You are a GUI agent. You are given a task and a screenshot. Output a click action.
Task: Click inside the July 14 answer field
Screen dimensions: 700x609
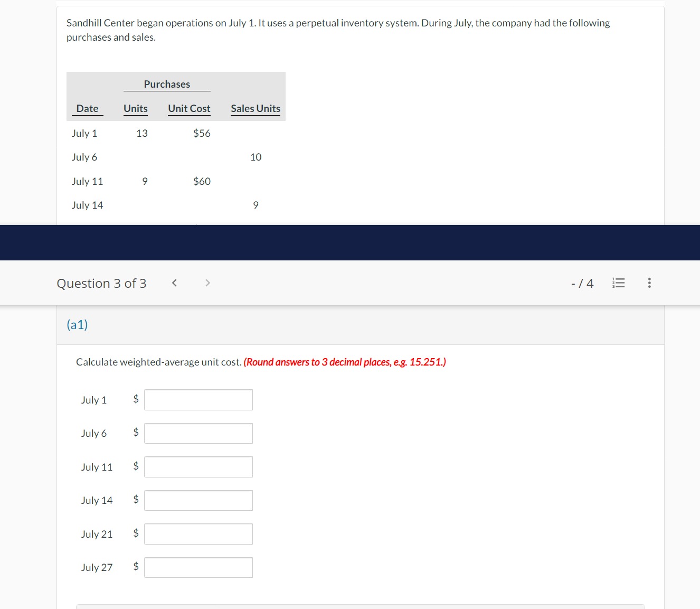point(198,500)
